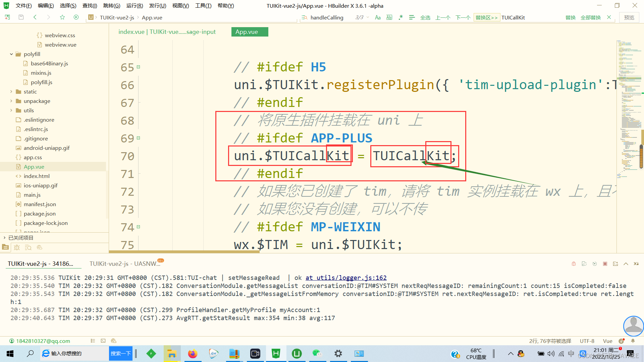Click the 预览 preview button

coord(629,18)
